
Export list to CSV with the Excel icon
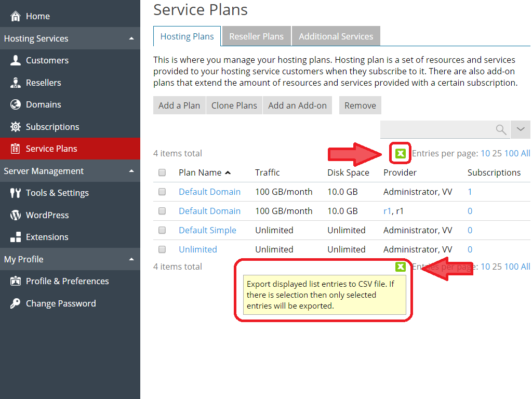click(x=400, y=154)
